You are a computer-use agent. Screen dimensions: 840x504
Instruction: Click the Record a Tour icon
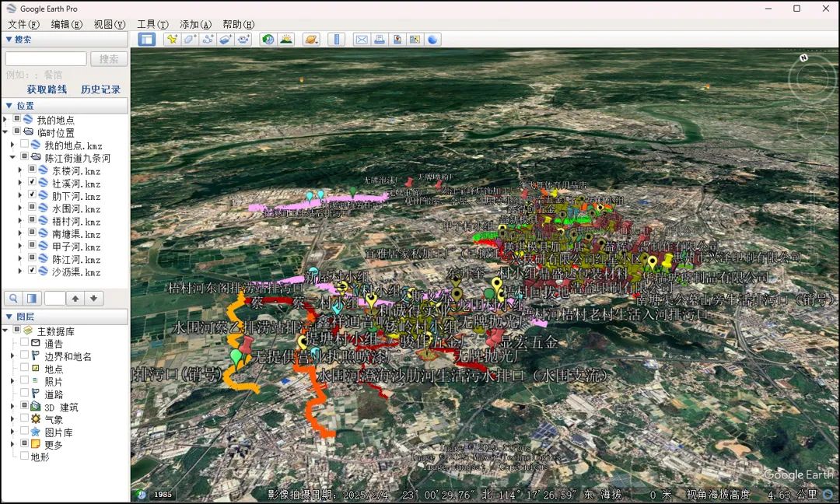243,40
